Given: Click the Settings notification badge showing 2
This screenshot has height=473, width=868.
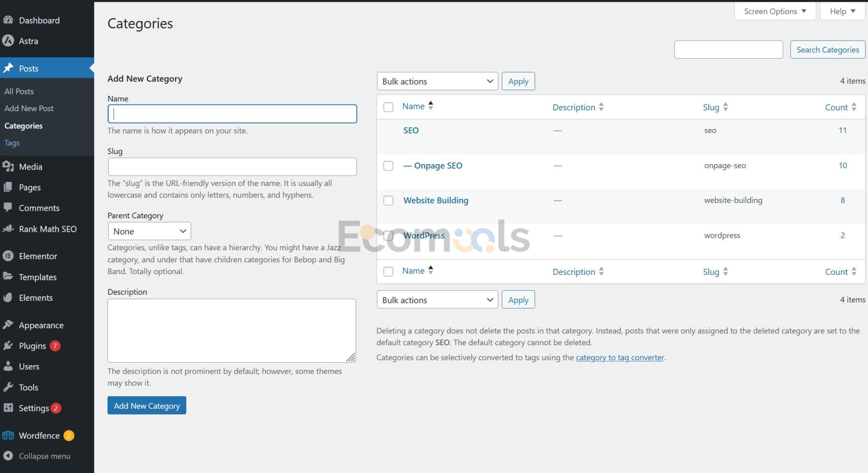Looking at the screenshot, I should [x=56, y=408].
